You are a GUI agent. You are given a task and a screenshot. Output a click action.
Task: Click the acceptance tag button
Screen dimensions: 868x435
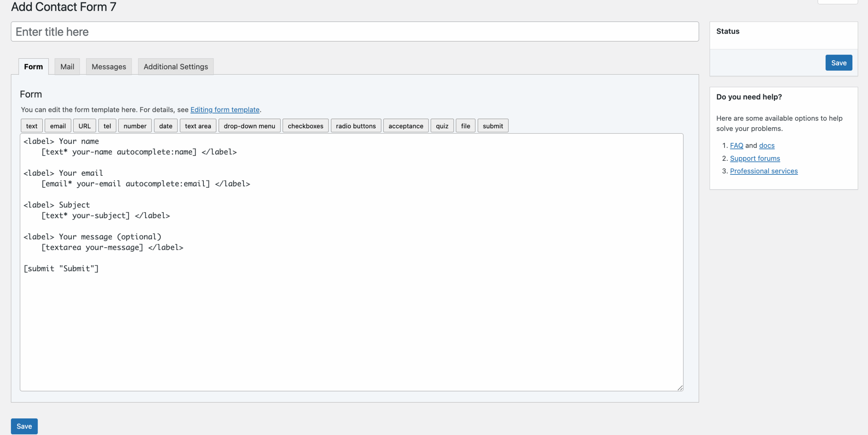406,126
